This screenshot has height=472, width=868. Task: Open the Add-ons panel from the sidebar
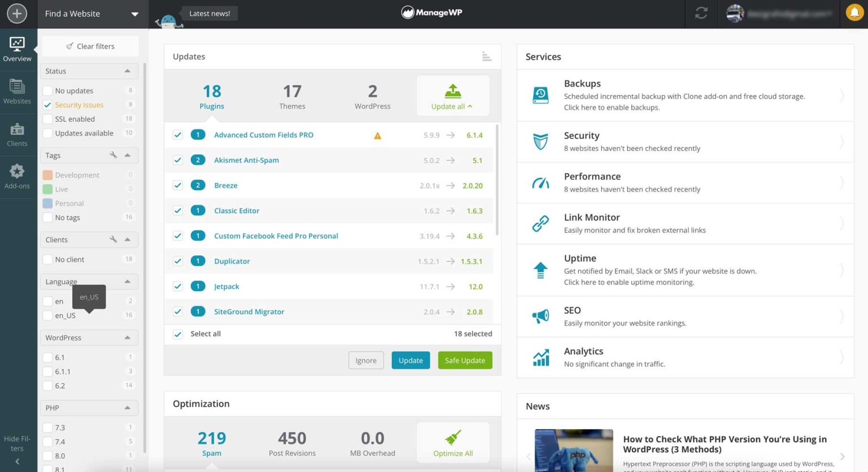pos(17,175)
